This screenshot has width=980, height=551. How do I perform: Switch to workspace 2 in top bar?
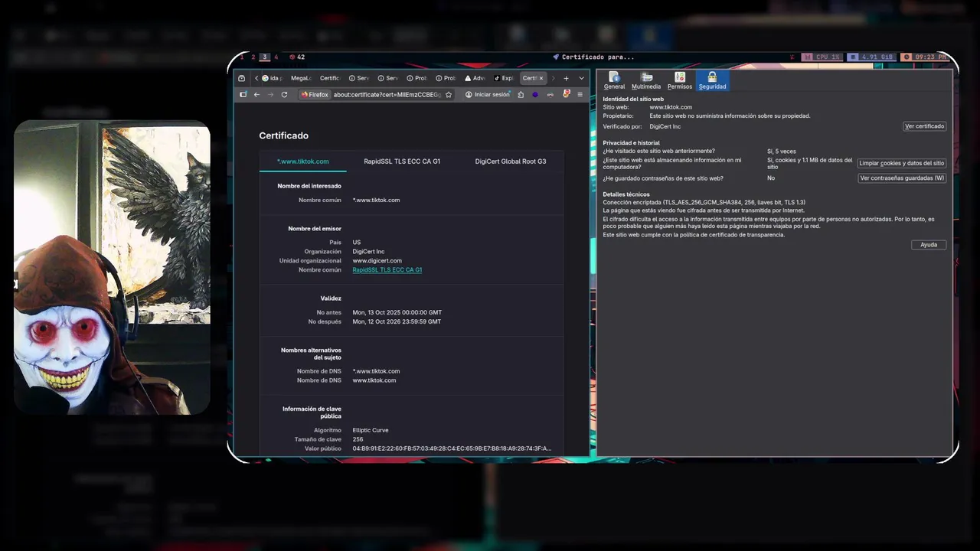coord(253,57)
